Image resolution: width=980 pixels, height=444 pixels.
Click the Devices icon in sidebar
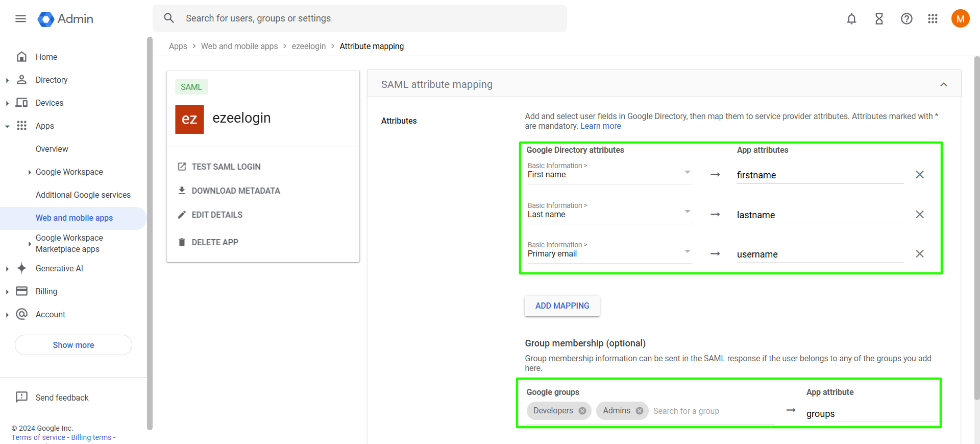21,103
